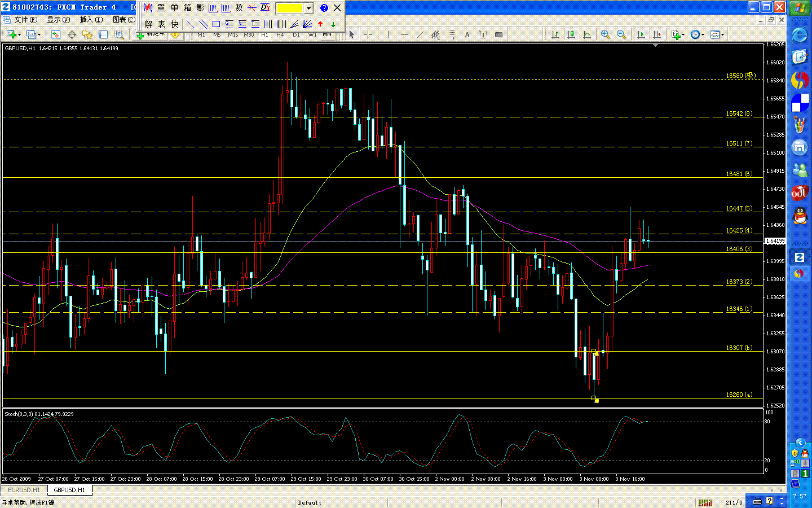Open the Indicators list dropdown
The height and width of the screenshot is (508, 812).
coord(678,34)
